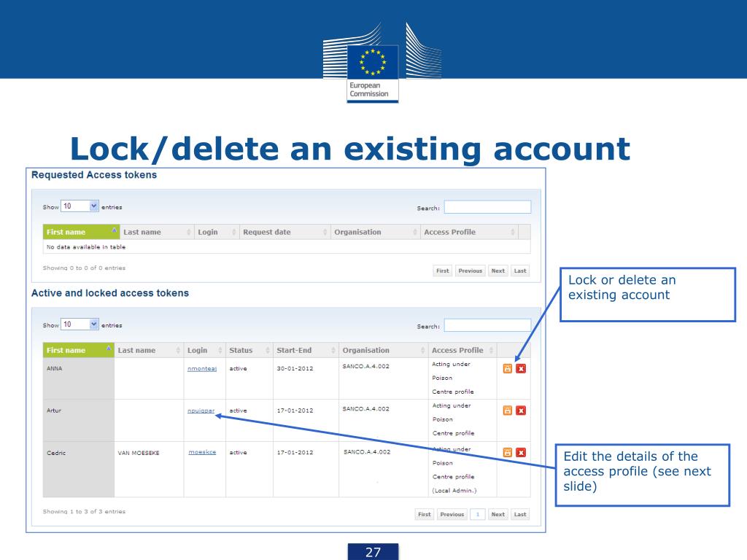Select the Artur first name cell
This screenshot has height=560, width=747.
tap(79, 420)
